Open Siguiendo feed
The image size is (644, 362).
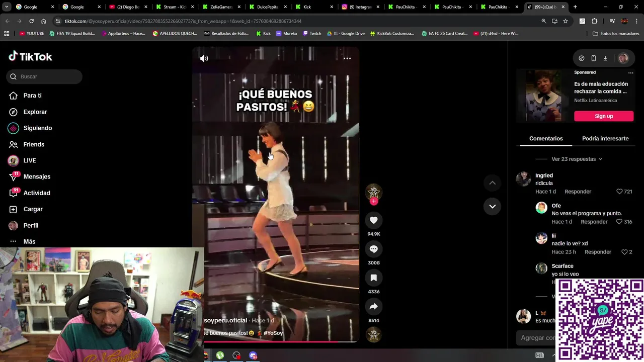(x=37, y=128)
